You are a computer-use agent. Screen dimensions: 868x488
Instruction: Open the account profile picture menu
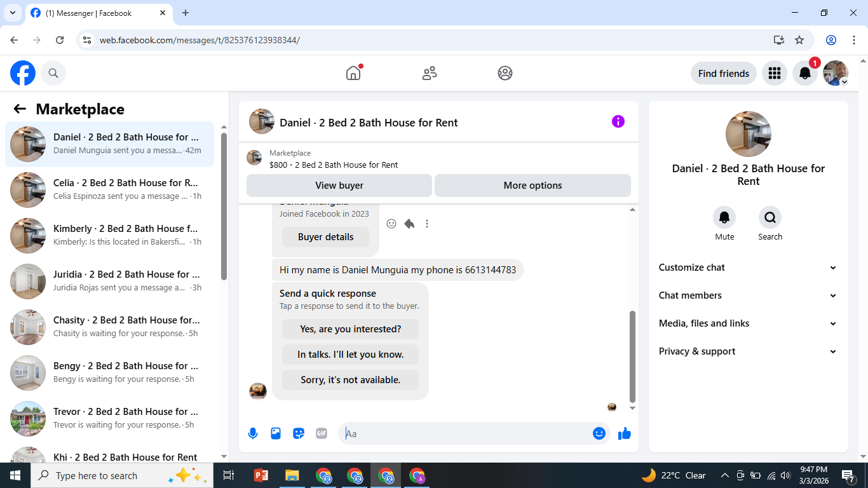pyautogui.click(x=836, y=73)
